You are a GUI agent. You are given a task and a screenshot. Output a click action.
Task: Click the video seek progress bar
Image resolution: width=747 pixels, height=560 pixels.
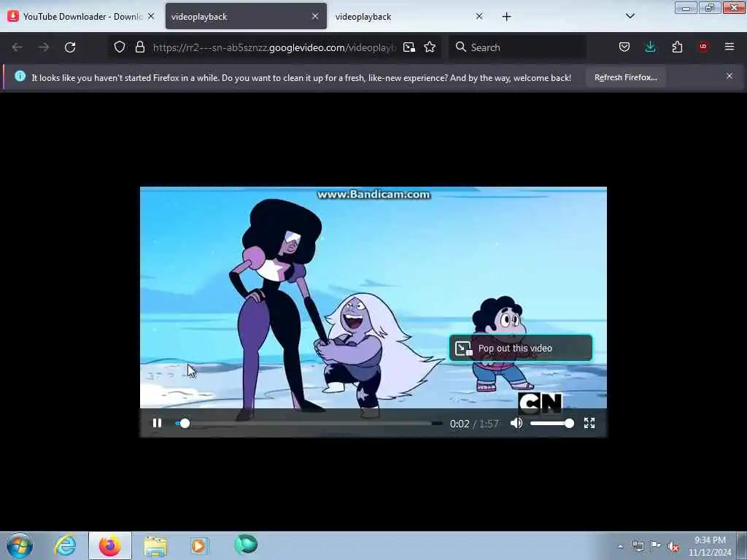pos(309,423)
